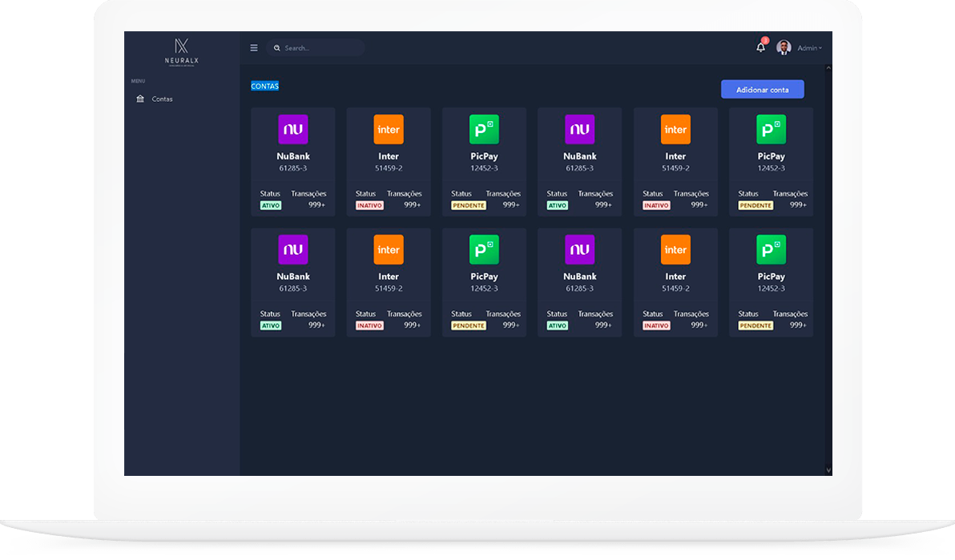Click the scrollbar up arrow
The width and height of the screenshot is (955, 560).
(828, 68)
